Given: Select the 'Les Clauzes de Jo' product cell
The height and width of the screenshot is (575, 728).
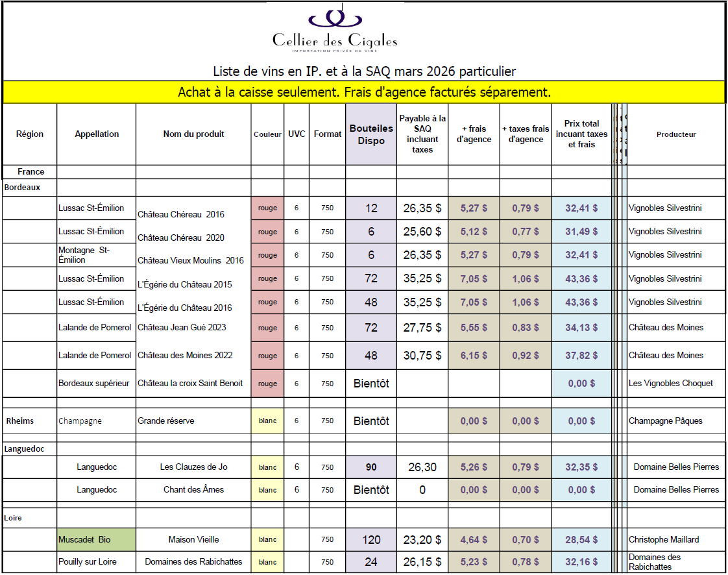Looking at the screenshot, I should click(x=193, y=467).
